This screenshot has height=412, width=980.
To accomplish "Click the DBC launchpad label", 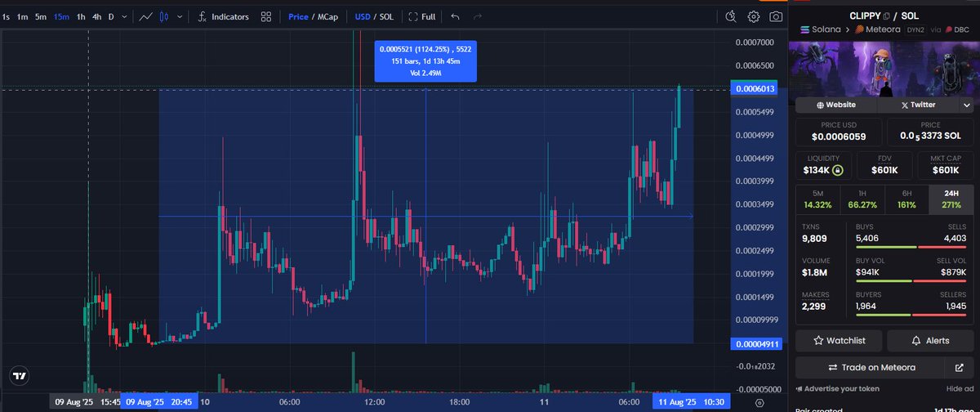I will (x=957, y=30).
